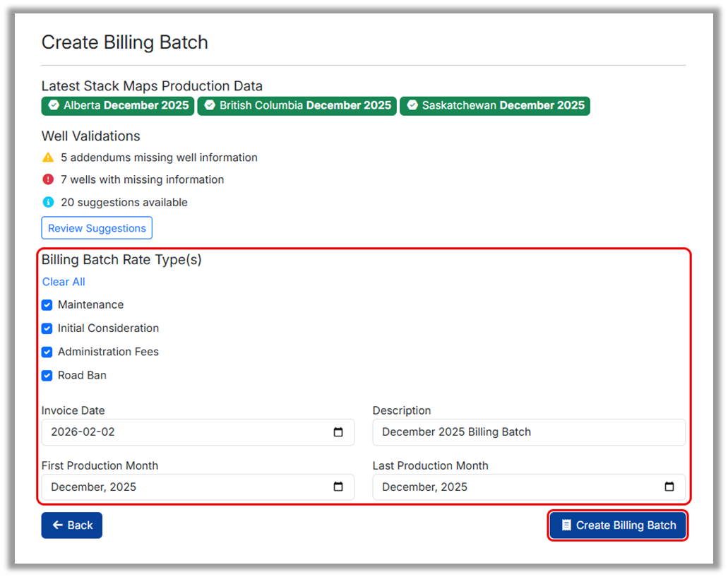
Task: Uncheck the Maintenance rate type
Action: (47, 305)
